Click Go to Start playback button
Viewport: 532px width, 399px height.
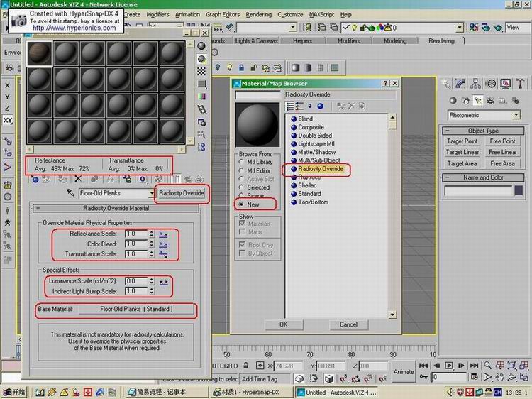click(423, 366)
